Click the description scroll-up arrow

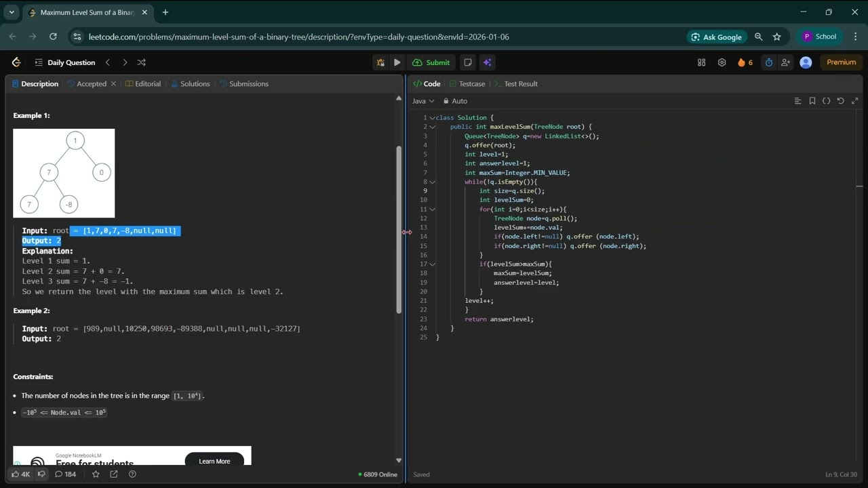(x=399, y=98)
